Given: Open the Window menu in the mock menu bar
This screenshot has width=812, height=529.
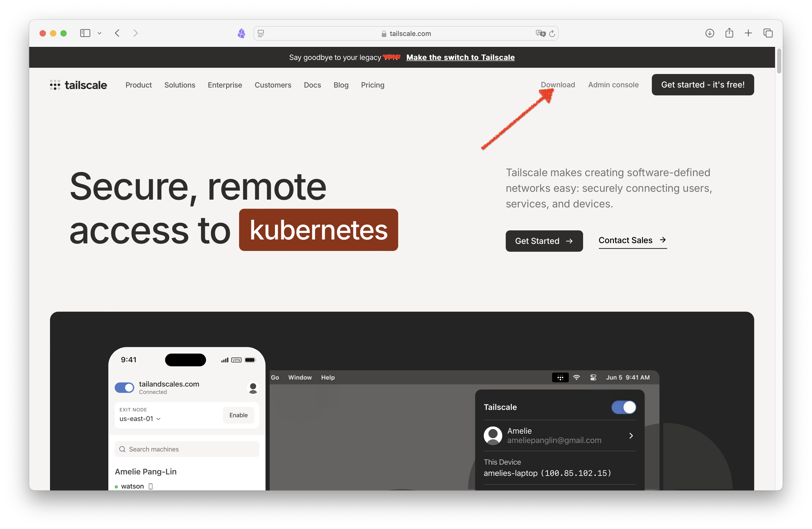Looking at the screenshot, I should click(x=300, y=378).
